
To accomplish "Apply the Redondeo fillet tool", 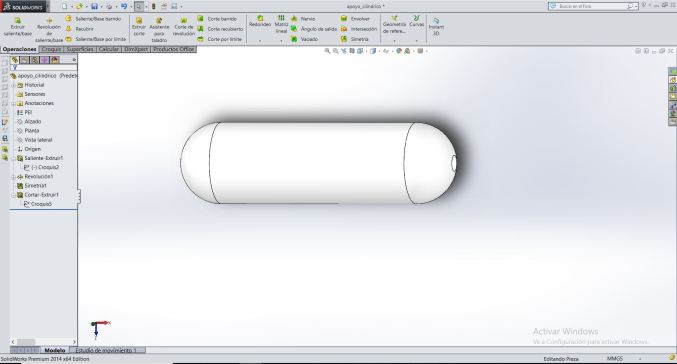I will click(x=260, y=21).
